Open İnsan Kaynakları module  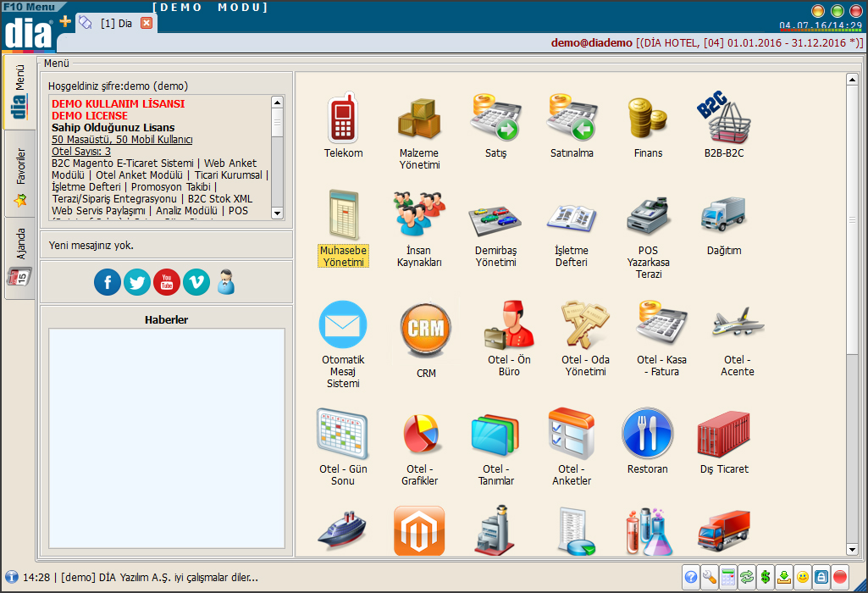coord(419,229)
